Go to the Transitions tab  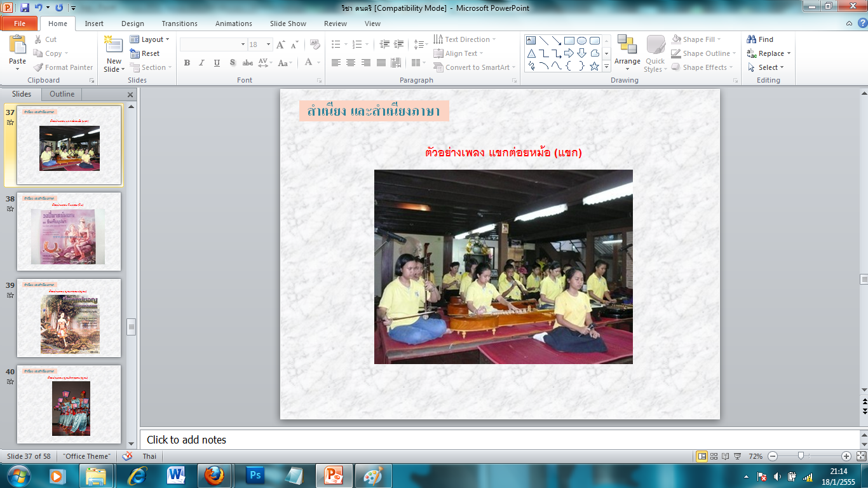[180, 24]
